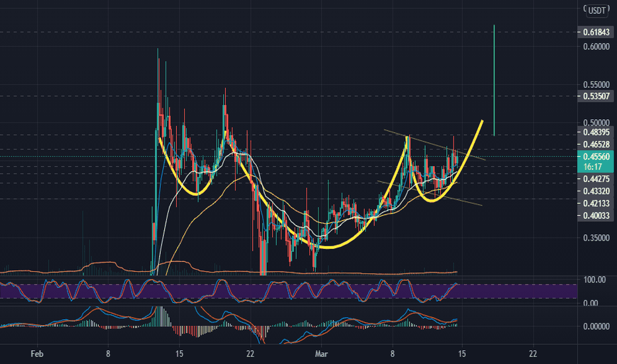Viewport: 617px width, 364px height.
Task: Click the 0.55000 price axis value
Action: pos(596,85)
